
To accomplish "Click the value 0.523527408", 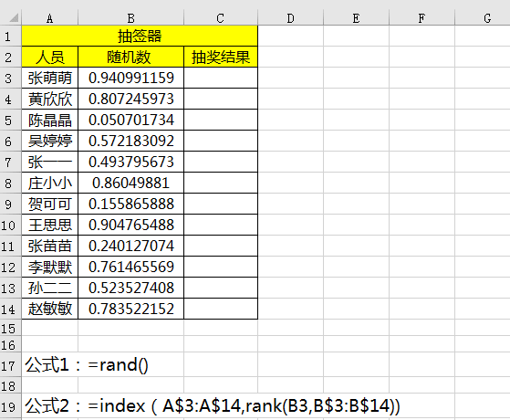I will click(x=131, y=288).
